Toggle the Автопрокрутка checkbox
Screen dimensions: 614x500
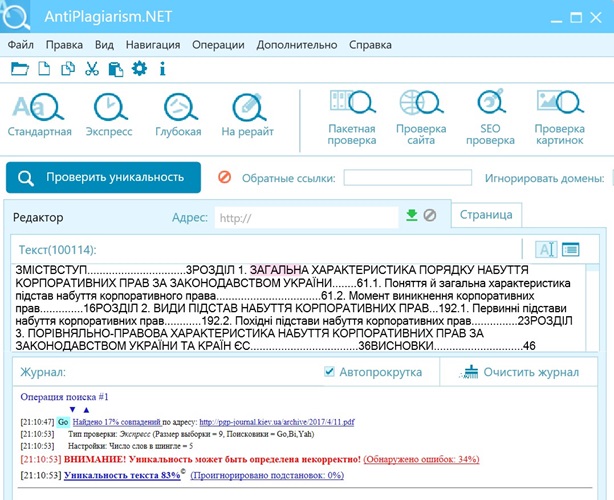[x=329, y=371]
